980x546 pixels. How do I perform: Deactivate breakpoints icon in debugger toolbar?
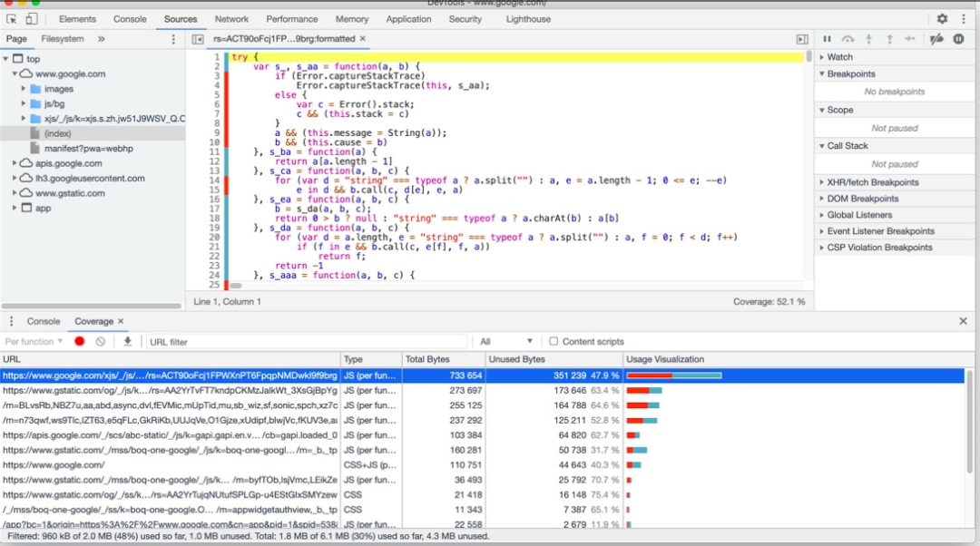(x=936, y=39)
